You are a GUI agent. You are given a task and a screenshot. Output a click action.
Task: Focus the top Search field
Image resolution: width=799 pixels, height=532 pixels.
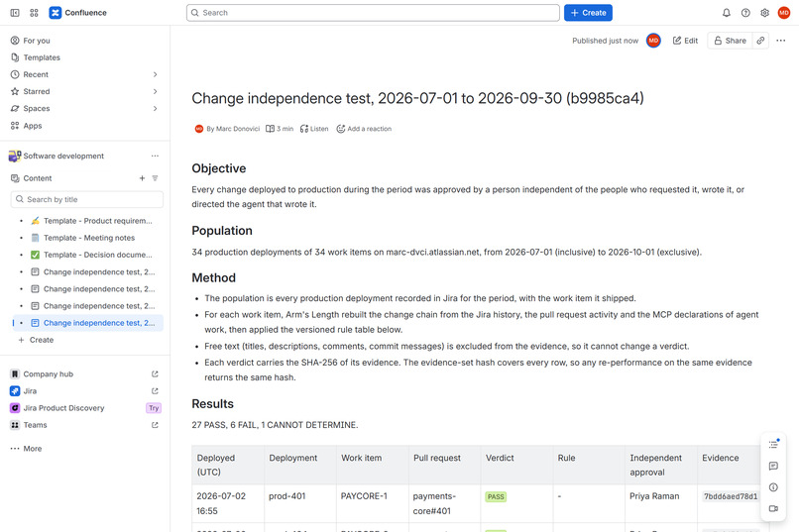(373, 13)
